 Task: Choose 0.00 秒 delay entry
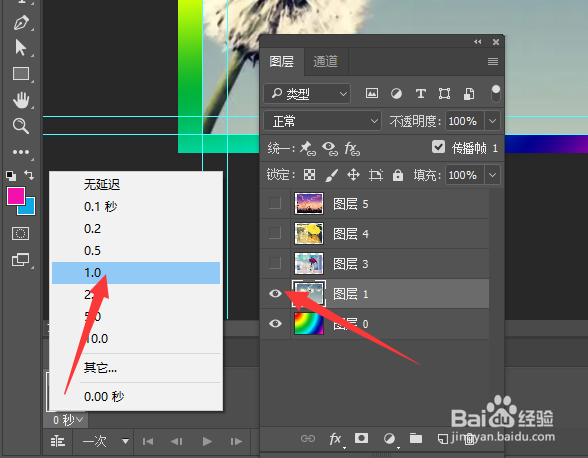(x=136, y=396)
